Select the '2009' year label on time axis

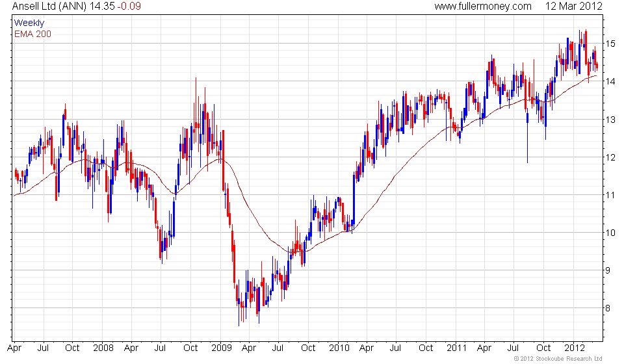(222, 348)
